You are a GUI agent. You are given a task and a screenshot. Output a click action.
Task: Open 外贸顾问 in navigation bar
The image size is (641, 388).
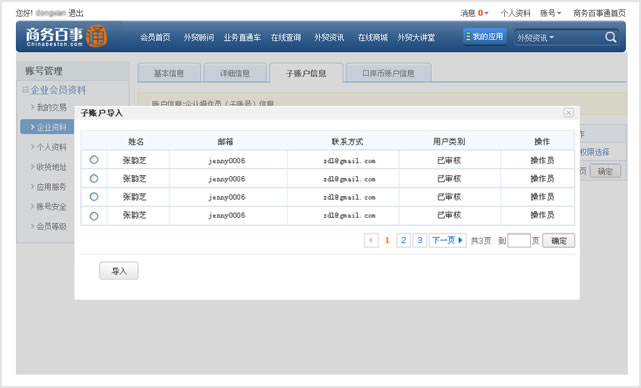199,37
